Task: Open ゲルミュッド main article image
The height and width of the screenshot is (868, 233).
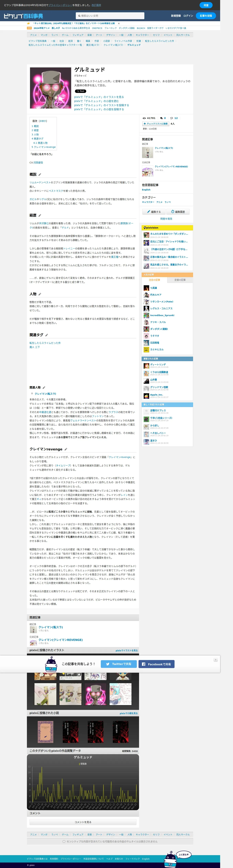Action: click(x=51, y=88)
